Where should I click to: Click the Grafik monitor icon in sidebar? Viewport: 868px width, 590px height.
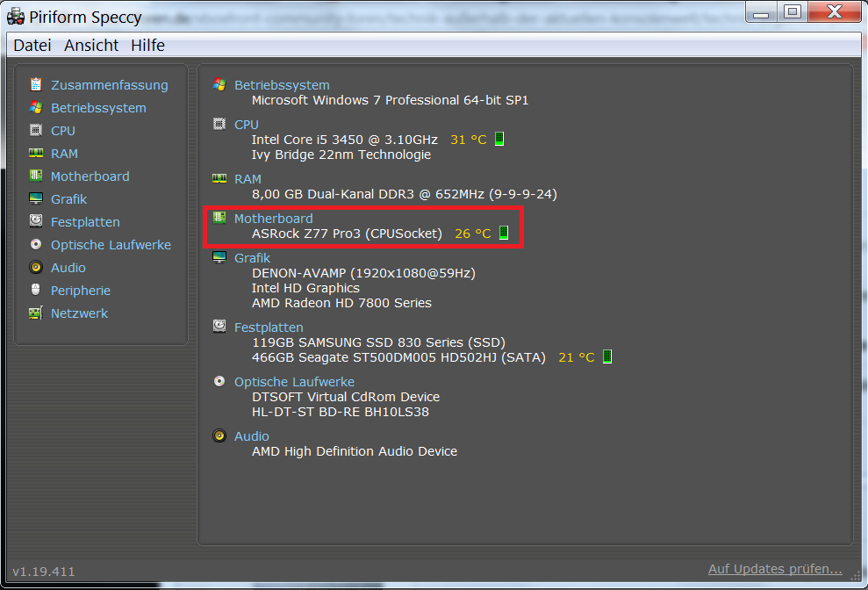pyautogui.click(x=36, y=198)
